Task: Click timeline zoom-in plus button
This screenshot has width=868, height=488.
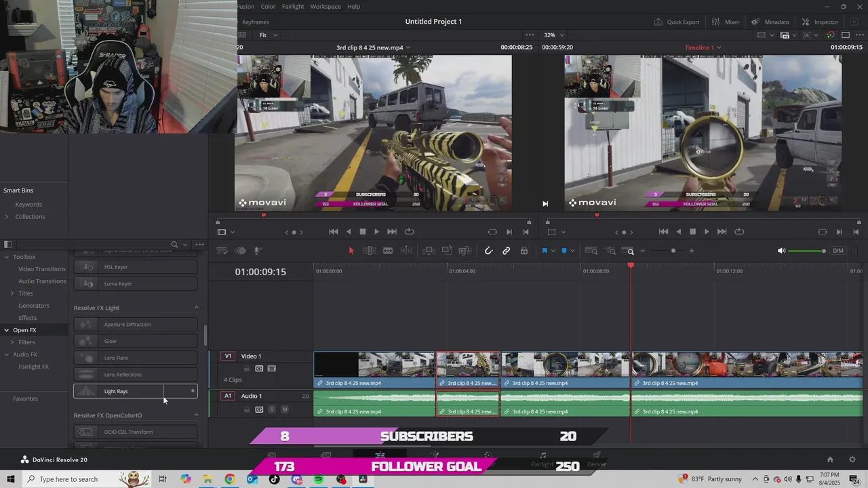Action: pos(692,251)
